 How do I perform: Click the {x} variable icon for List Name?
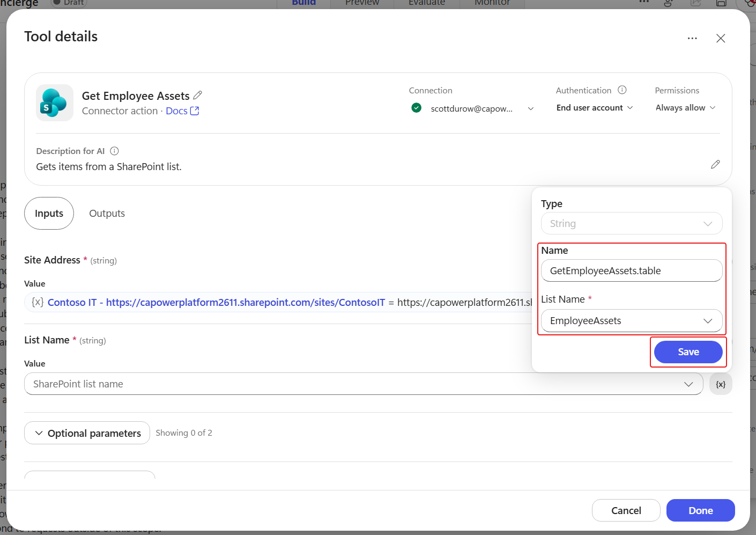point(721,384)
